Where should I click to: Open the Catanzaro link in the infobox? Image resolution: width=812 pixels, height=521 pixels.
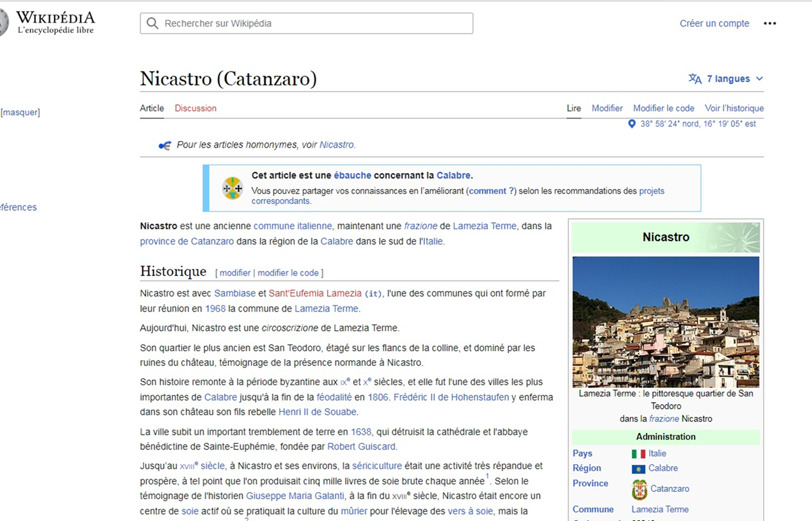[x=670, y=489]
